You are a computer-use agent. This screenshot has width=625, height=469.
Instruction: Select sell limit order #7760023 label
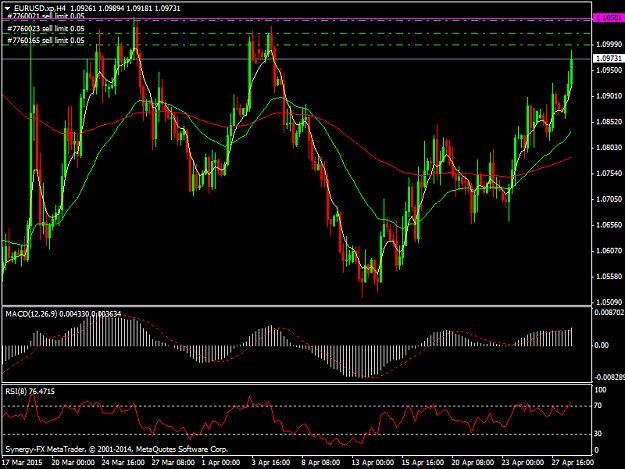click(46, 29)
